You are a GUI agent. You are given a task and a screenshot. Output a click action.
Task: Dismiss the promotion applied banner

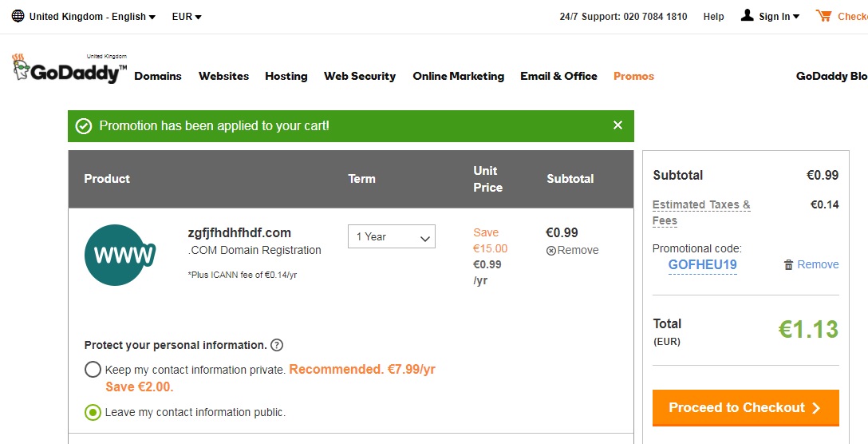pos(617,125)
